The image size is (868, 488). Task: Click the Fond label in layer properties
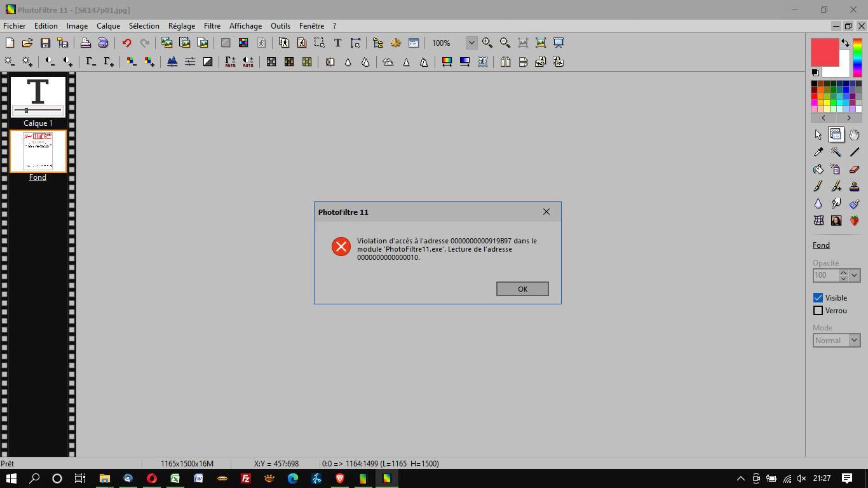(821, 245)
